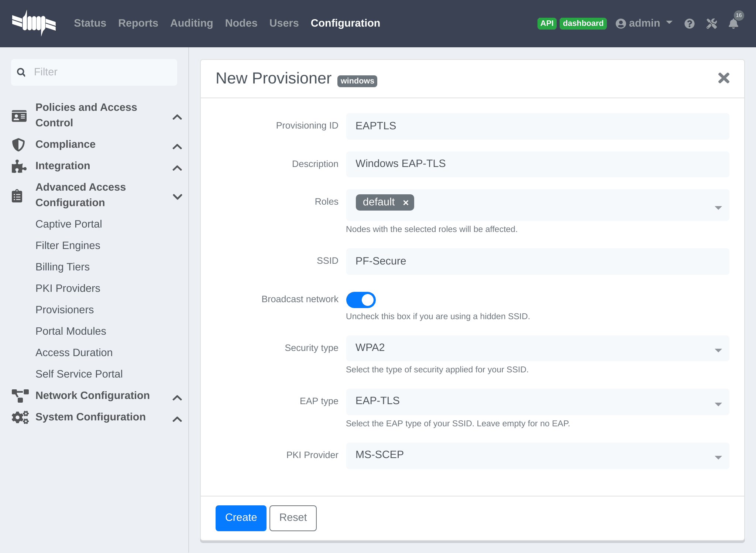Viewport: 756px width, 553px height.
Task: Click the admin user avatar icon
Action: pos(621,23)
